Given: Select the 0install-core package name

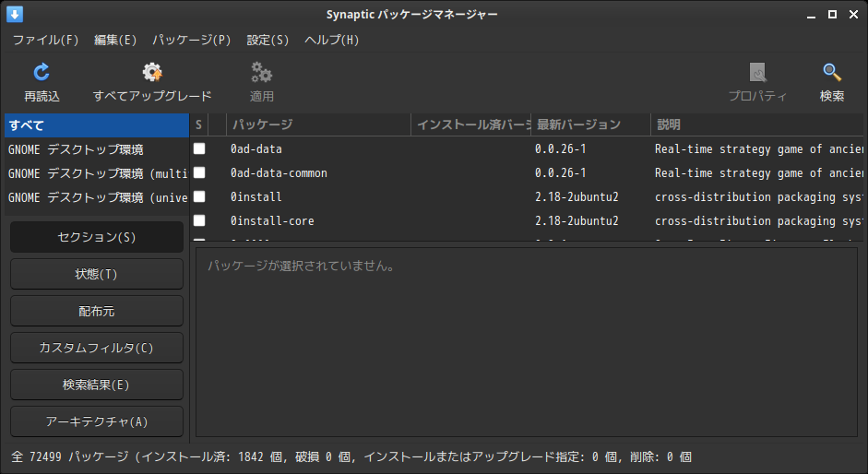Looking at the screenshot, I should click(272, 220).
